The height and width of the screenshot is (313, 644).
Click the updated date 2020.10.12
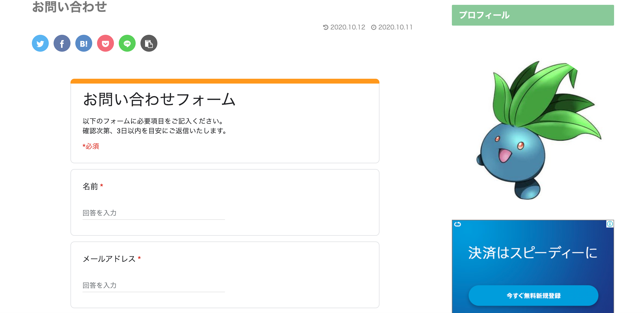pyautogui.click(x=348, y=27)
